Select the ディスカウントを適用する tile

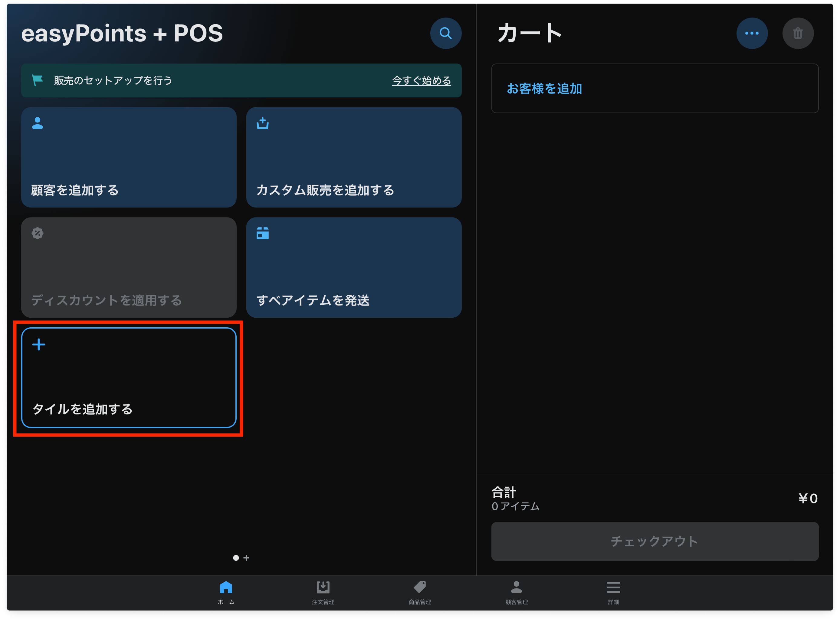129,267
